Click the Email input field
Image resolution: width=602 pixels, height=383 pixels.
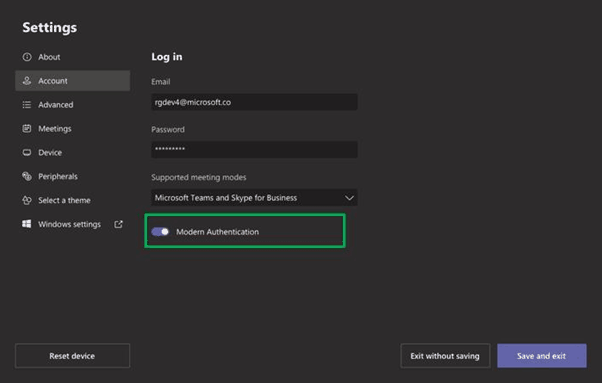click(x=254, y=102)
